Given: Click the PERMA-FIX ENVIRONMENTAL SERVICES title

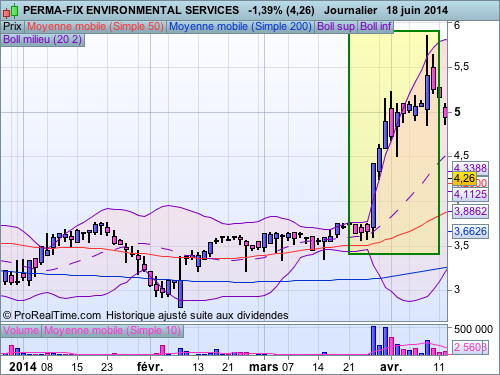Looking at the screenshot, I should point(131,10).
